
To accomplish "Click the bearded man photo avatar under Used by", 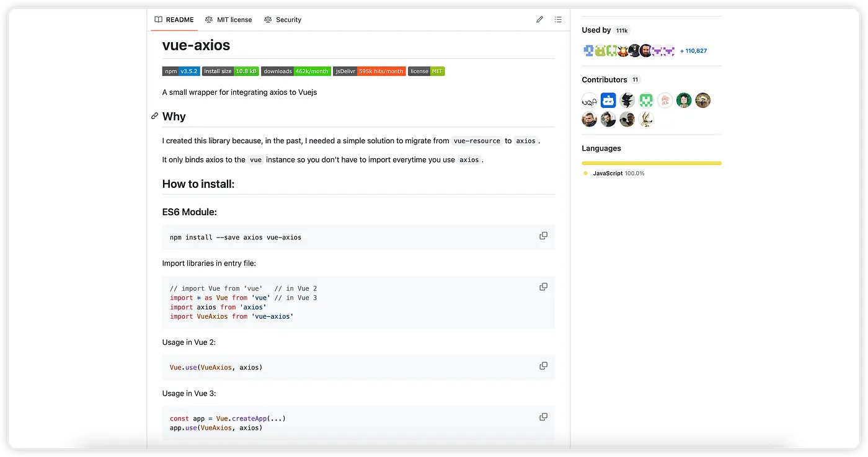I will click(x=645, y=51).
